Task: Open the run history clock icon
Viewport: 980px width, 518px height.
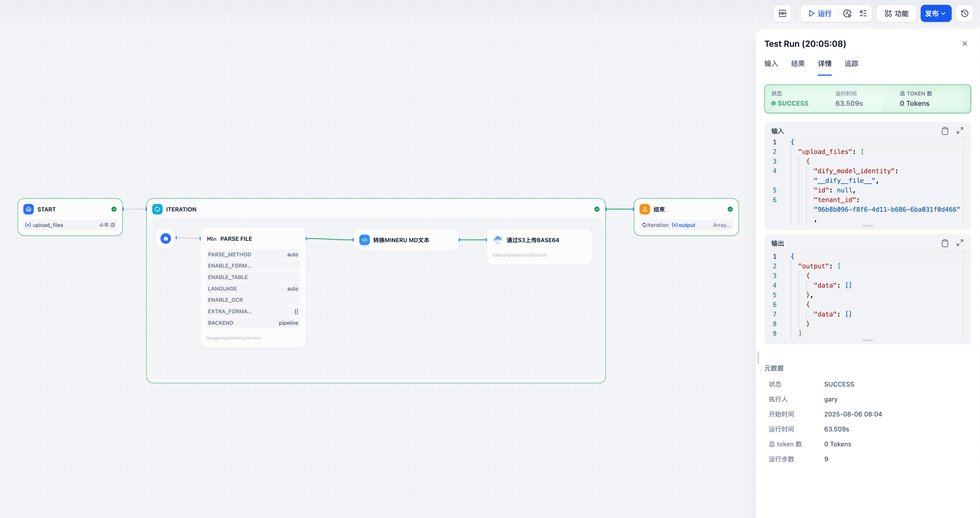Action: coord(847,14)
